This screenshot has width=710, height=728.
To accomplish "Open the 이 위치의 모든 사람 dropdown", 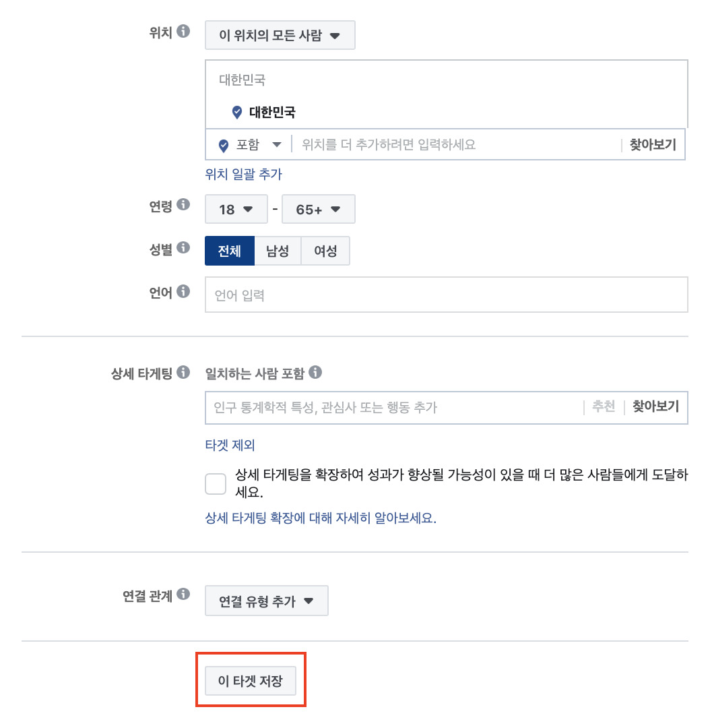I will [x=280, y=35].
